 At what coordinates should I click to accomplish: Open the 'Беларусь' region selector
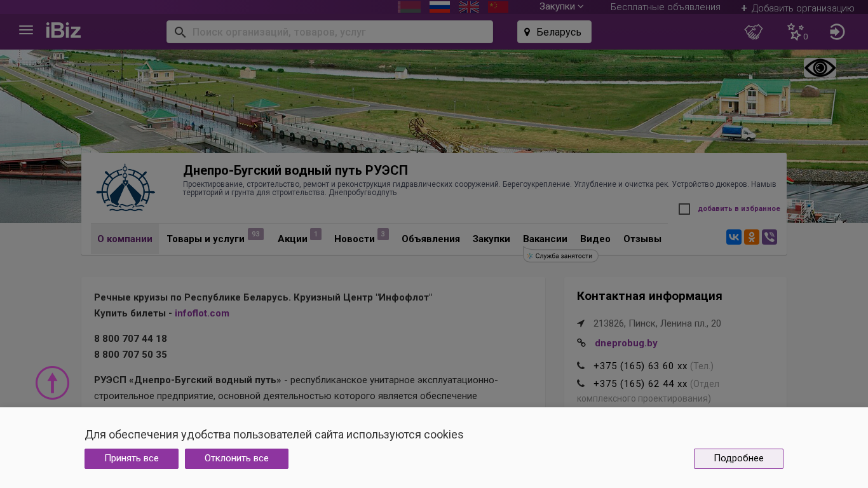pyautogui.click(x=554, y=32)
